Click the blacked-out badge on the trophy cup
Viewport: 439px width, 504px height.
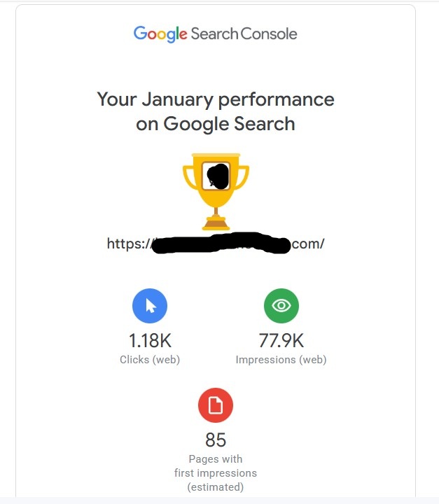(216, 176)
